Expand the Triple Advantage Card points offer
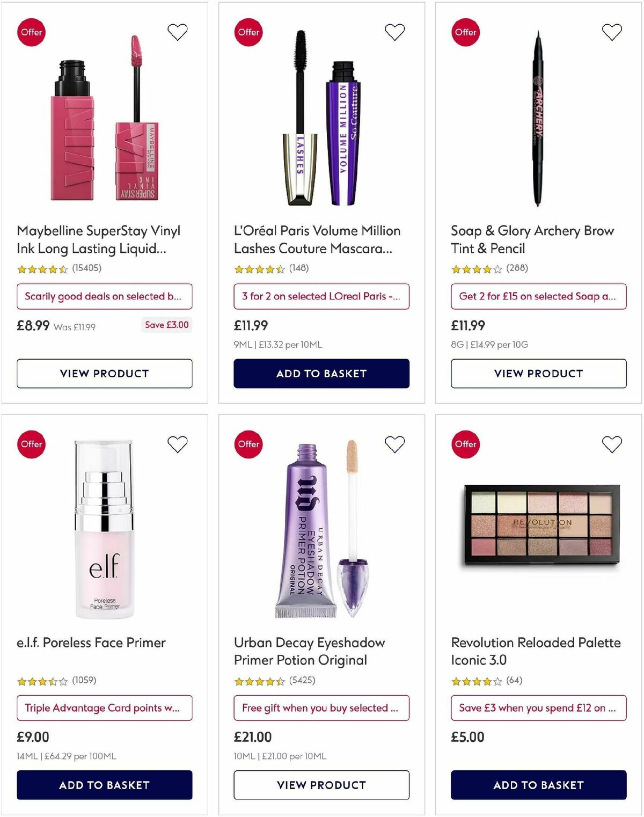 coord(105,707)
